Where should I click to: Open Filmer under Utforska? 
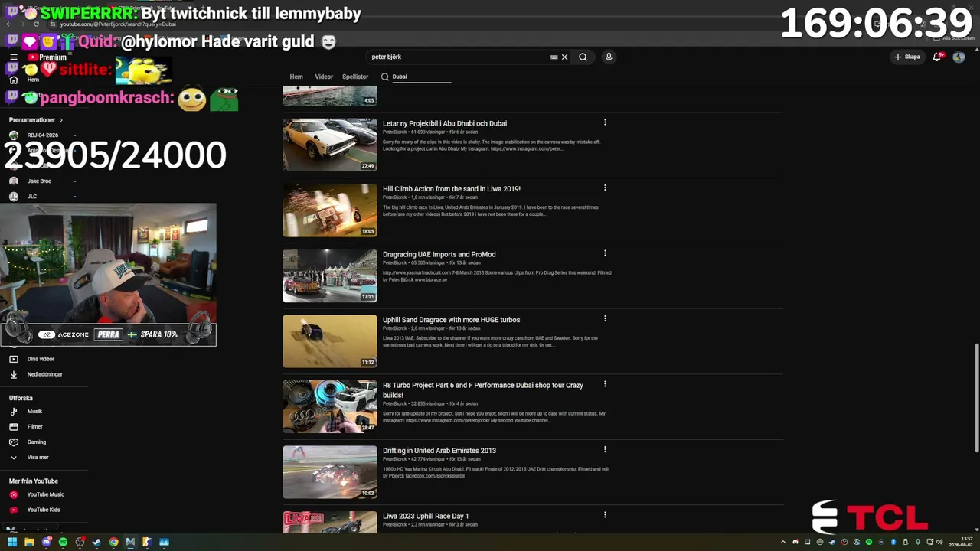tap(34, 427)
